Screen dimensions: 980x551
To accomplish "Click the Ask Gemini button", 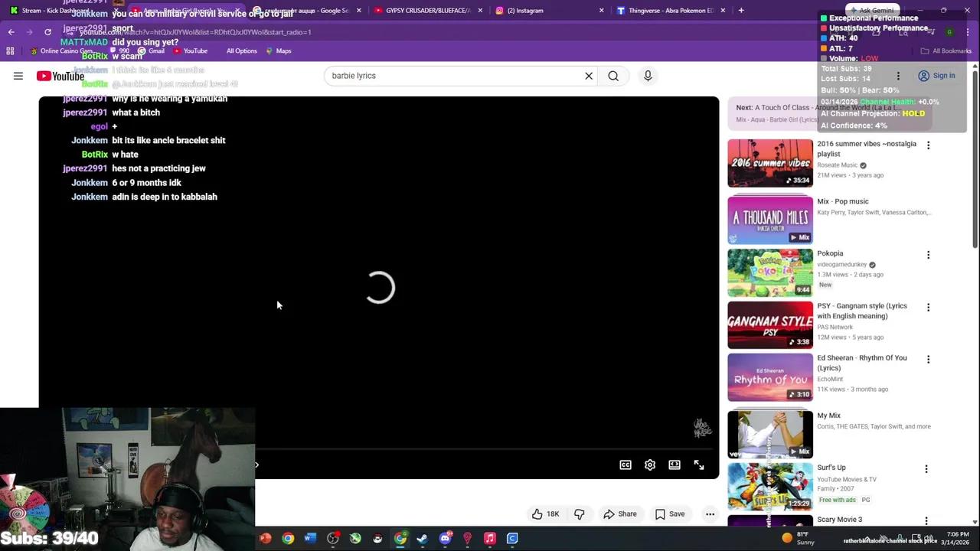I will click(x=872, y=11).
